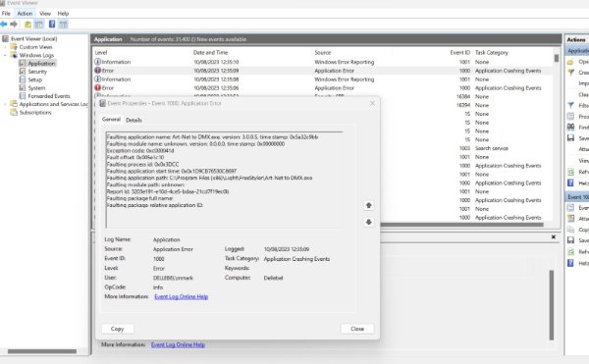Image resolution: width=589 pixels, height=364 pixels.
Task: Click the Actions pane header
Action: tap(576, 39)
